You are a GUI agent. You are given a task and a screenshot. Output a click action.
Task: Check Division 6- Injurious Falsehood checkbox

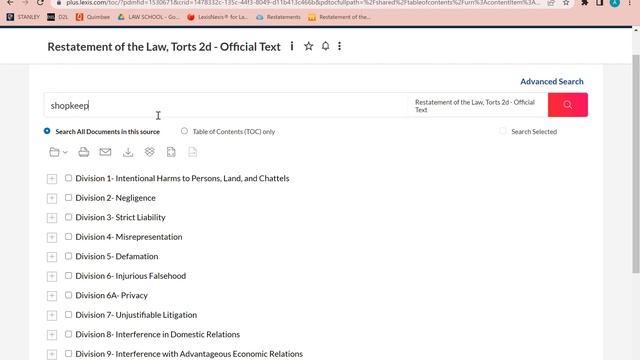point(68,276)
